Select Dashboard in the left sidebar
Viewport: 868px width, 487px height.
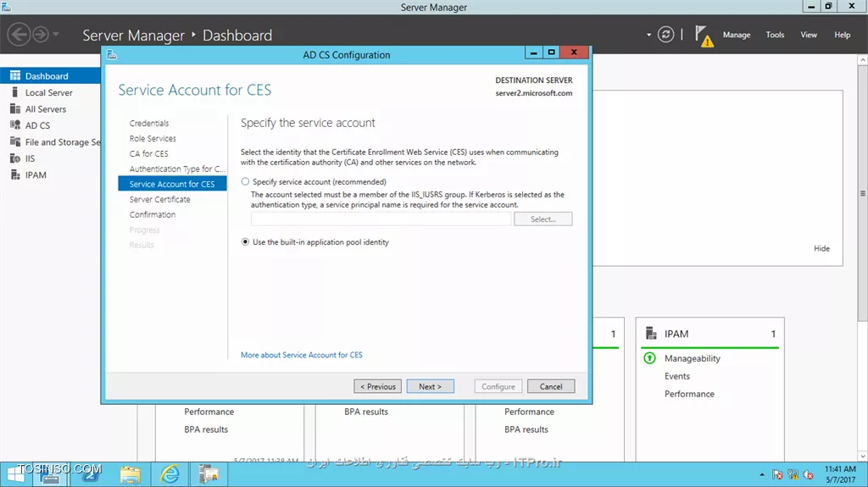click(x=50, y=76)
